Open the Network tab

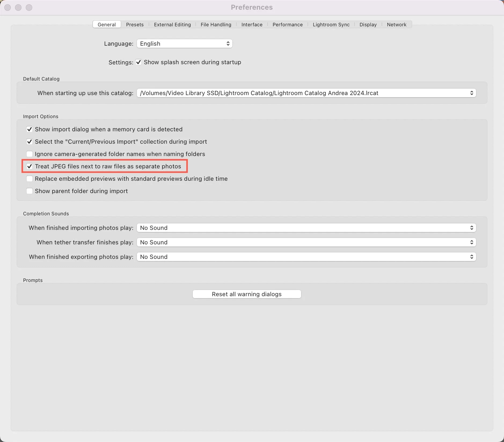(396, 24)
